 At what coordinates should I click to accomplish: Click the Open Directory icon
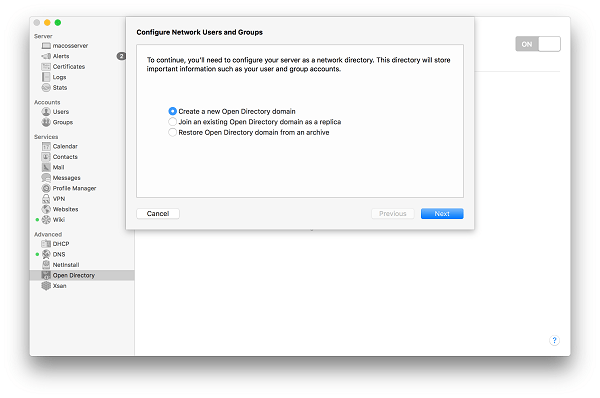(46, 275)
